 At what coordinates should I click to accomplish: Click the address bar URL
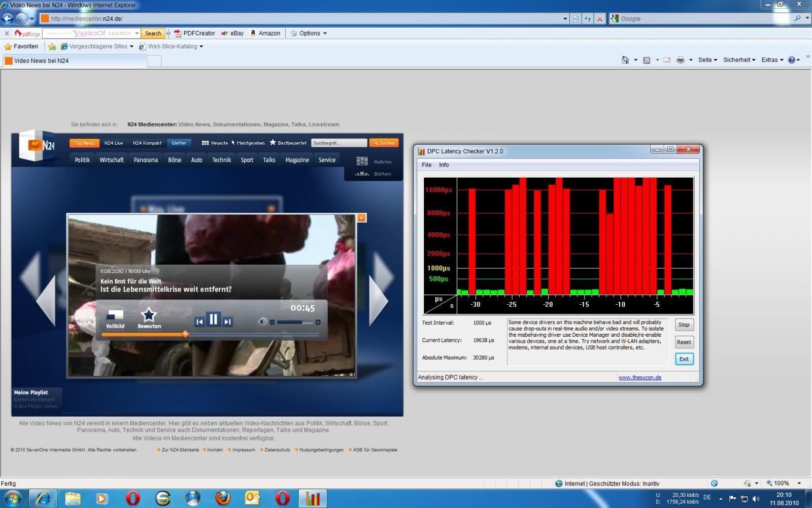click(87, 19)
